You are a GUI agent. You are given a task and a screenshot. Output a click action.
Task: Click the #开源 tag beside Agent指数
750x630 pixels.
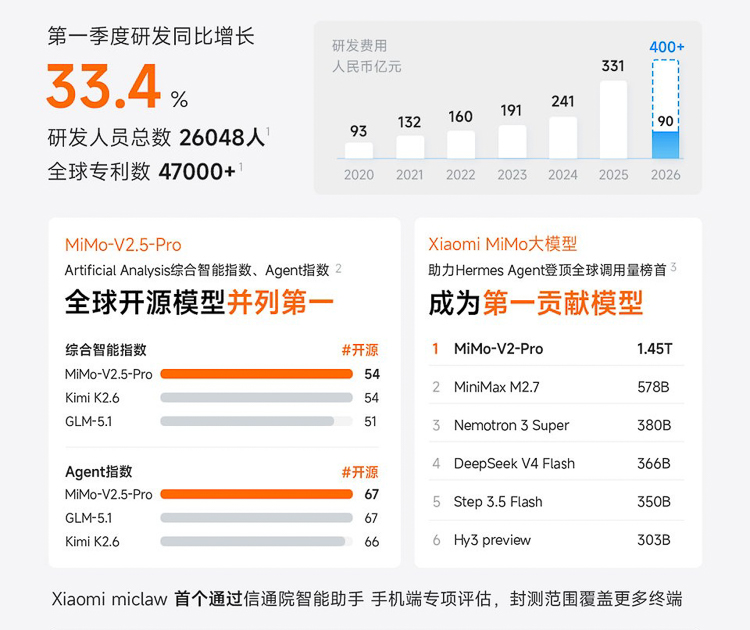[360, 473]
